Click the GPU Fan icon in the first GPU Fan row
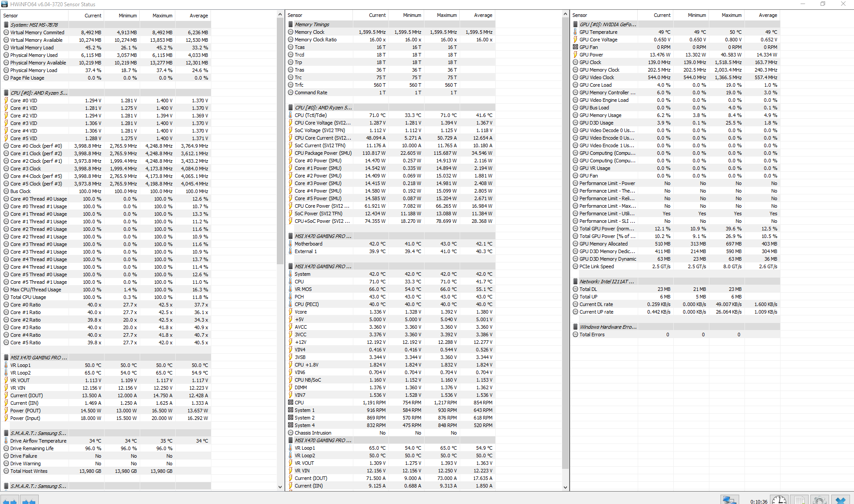Screen dimensions: 854x504 click(575, 47)
